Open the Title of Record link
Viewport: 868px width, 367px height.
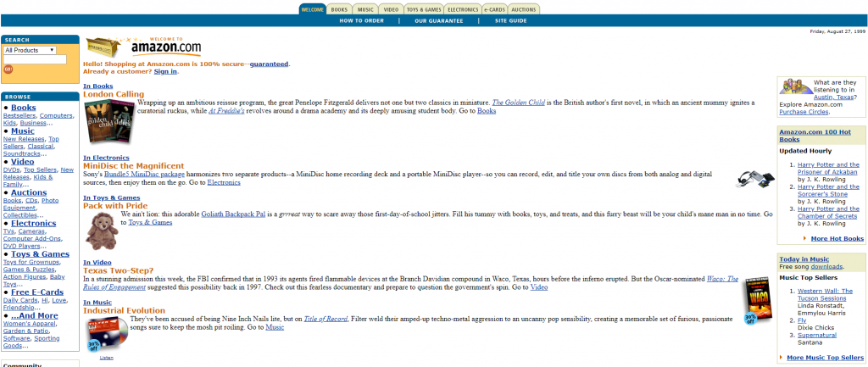coord(325,319)
